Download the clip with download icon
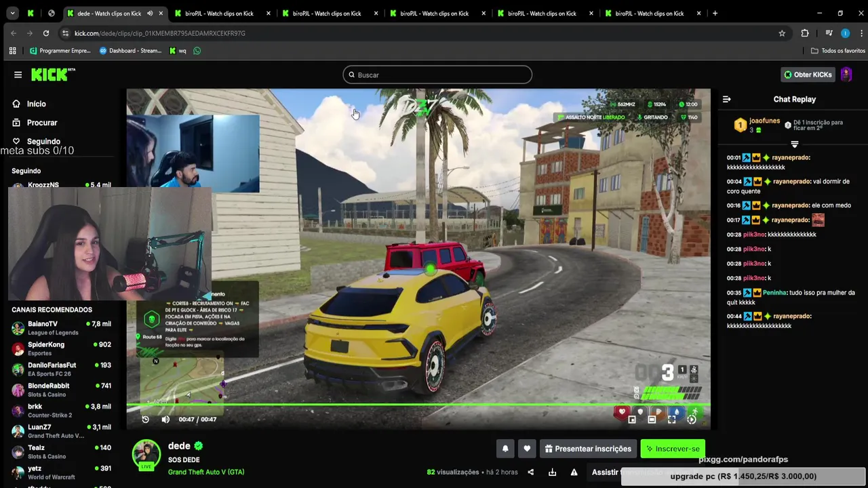The image size is (868, 488). [552, 472]
